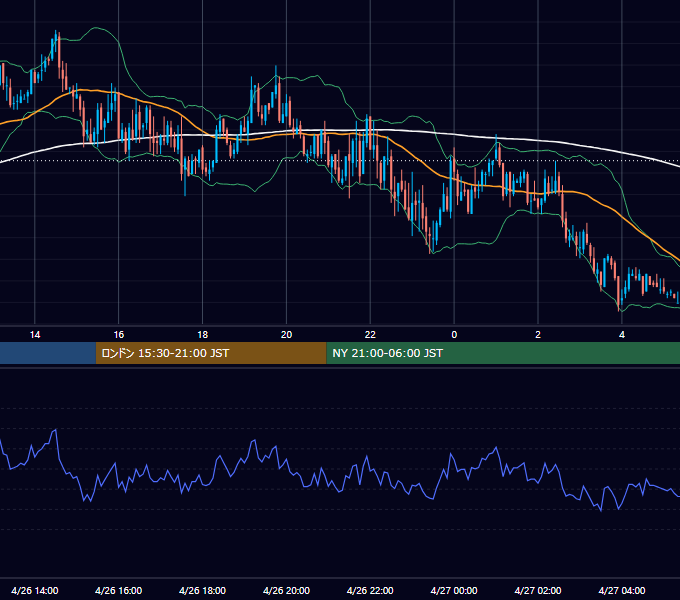
Task: Click the 22 hour label on the price chart
Action: (x=370, y=335)
